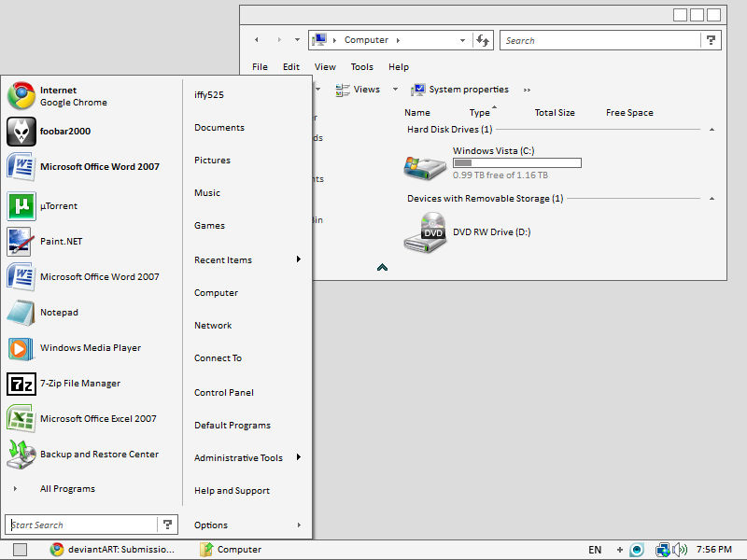This screenshot has height=560, width=747.
Task: Refresh the Computer address bar location
Action: click(x=483, y=40)
